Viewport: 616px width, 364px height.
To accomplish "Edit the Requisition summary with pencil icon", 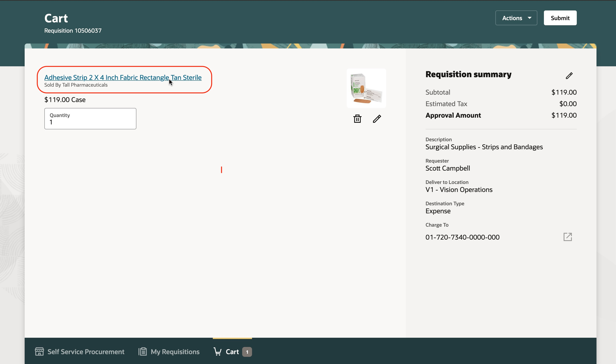I will (x=569, y=76).
